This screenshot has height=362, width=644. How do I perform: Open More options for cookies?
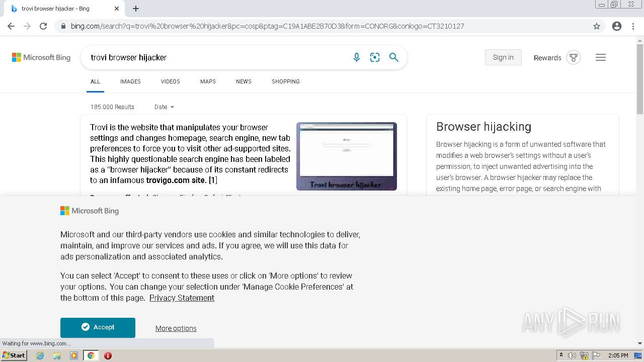(176, 328)
